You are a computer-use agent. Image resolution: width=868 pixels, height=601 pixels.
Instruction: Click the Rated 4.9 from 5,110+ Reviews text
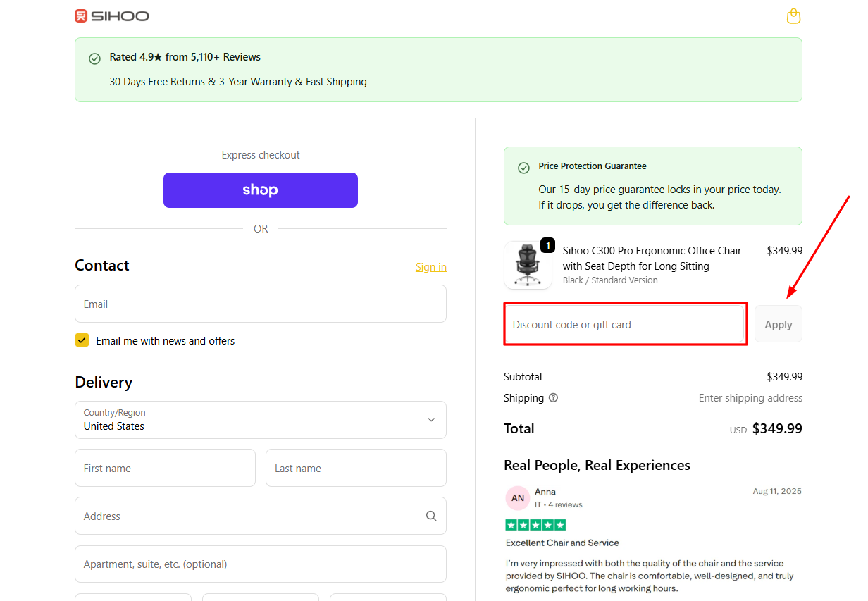click(x=185, y=57)
